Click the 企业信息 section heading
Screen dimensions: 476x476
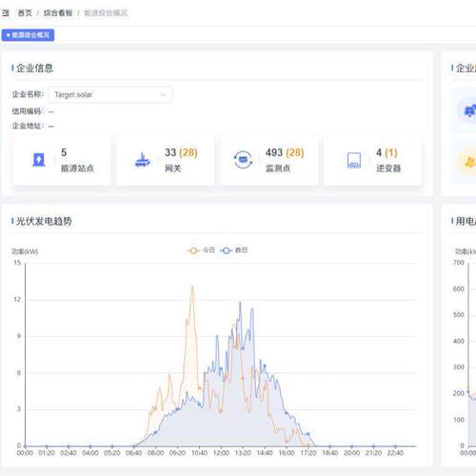34,68
